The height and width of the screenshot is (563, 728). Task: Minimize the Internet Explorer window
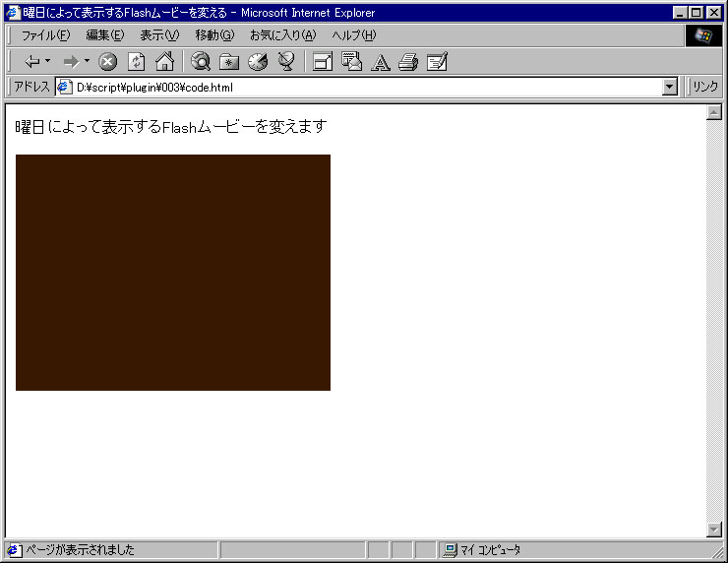coord(680,13)
